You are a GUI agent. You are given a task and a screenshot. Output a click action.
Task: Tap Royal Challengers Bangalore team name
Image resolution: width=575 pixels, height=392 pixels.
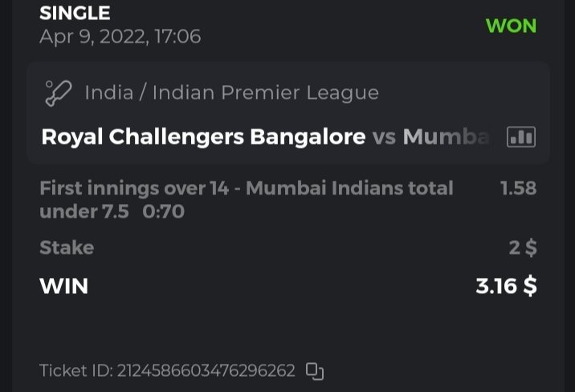click(x=203, y=137)
